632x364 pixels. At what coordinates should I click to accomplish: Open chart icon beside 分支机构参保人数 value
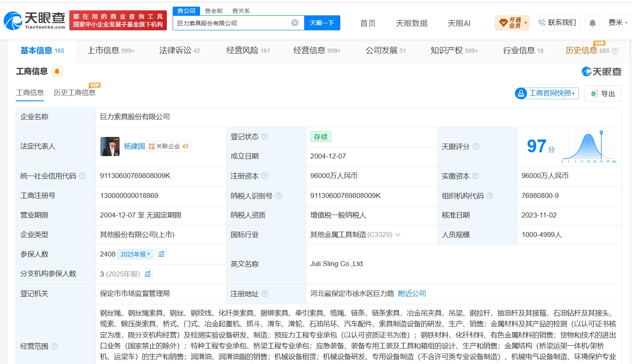[148, 274]
